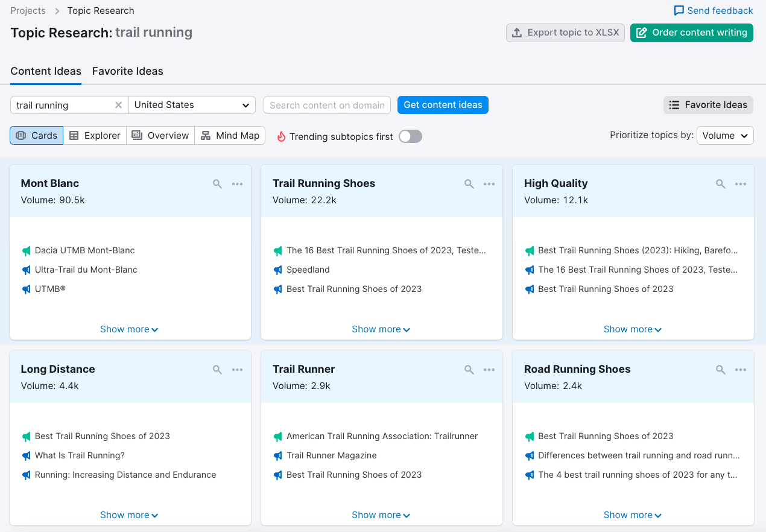Image resolution: width=766 pixels, height=532 pixels.
Task: Expand Show more on the Mont Blanc card
Action: (129, 329)
